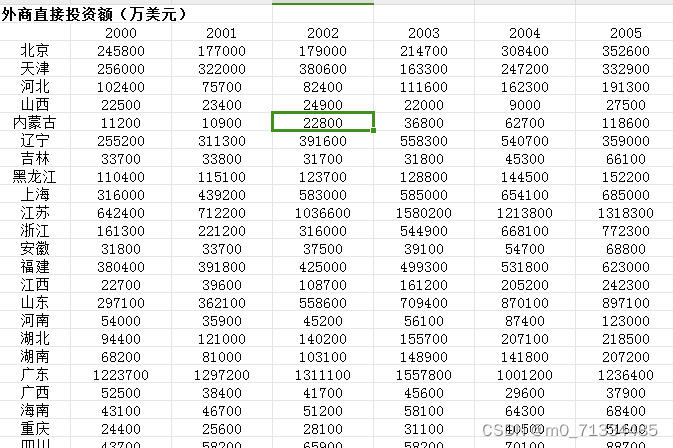The width and height of the screenshot is (673, 448).
Task: Select cell 103100 in the 湖南 row
Action: click(323, 357)
